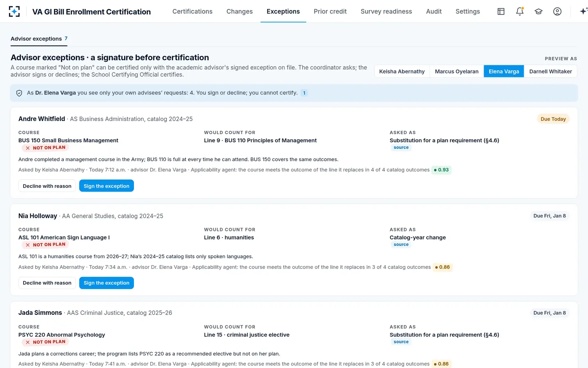Sign the exception for Andre Whitfield
The height and width of the screenshot is (368, 588).
point(107,186)
